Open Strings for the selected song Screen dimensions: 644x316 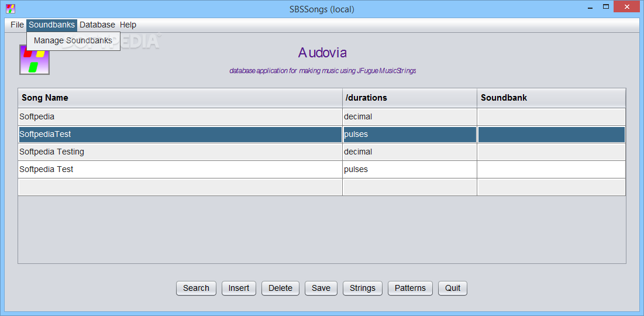[x=363, y=288]
